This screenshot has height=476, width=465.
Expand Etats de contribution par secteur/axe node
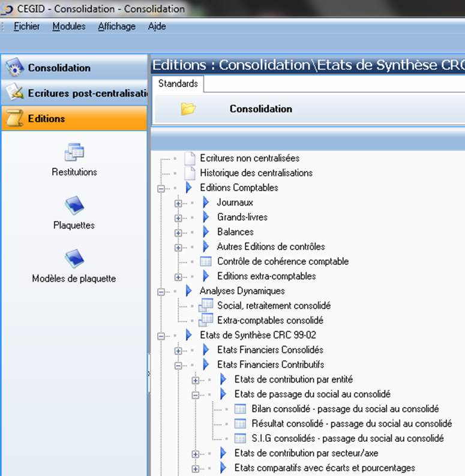(x=196, y=454)
